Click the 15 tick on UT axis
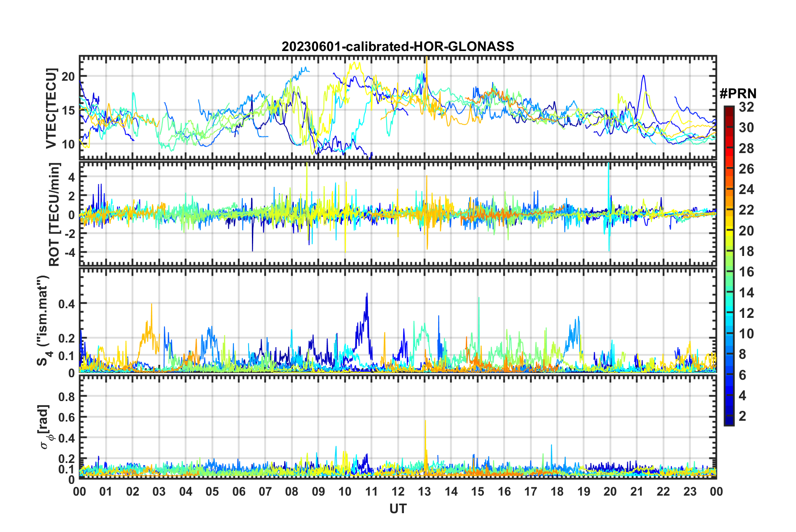The image size is (796, 532). point(478,491)
